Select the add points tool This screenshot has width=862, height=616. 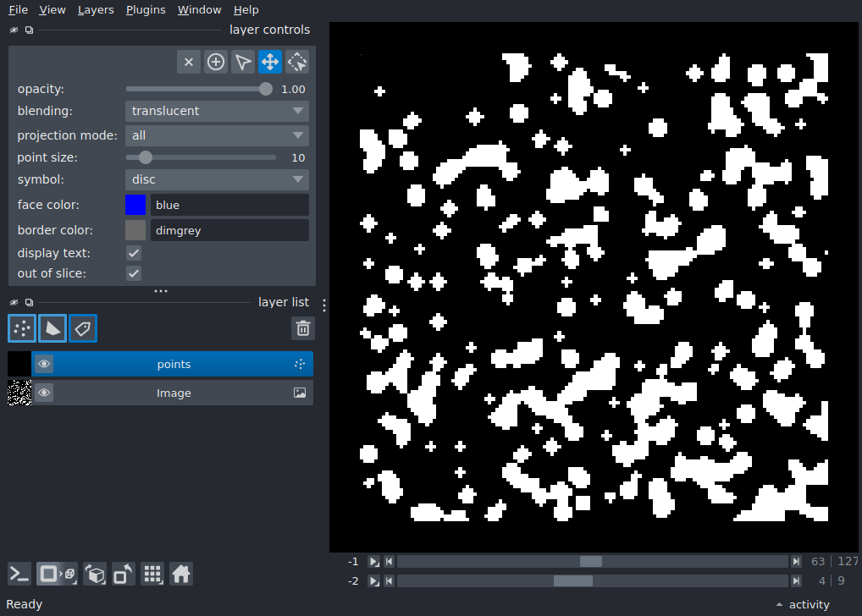click(215, 62)
